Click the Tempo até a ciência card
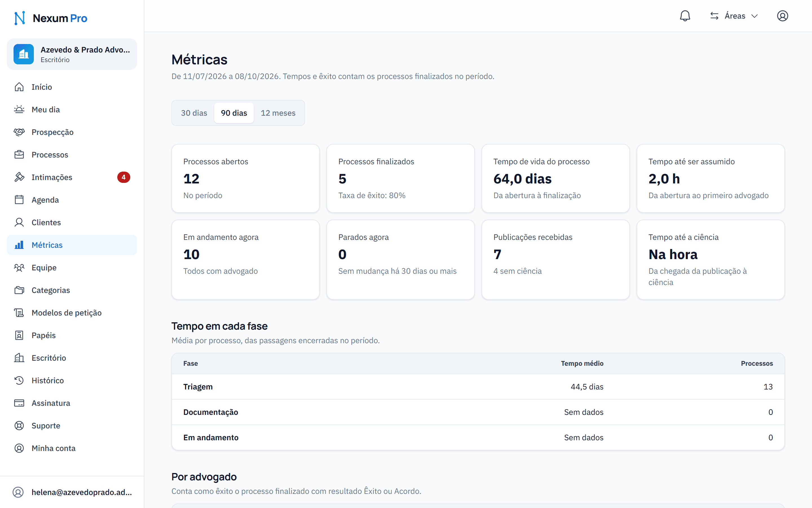Image resolution: width=812 pixels, height=508 pixels. [710, 260]
